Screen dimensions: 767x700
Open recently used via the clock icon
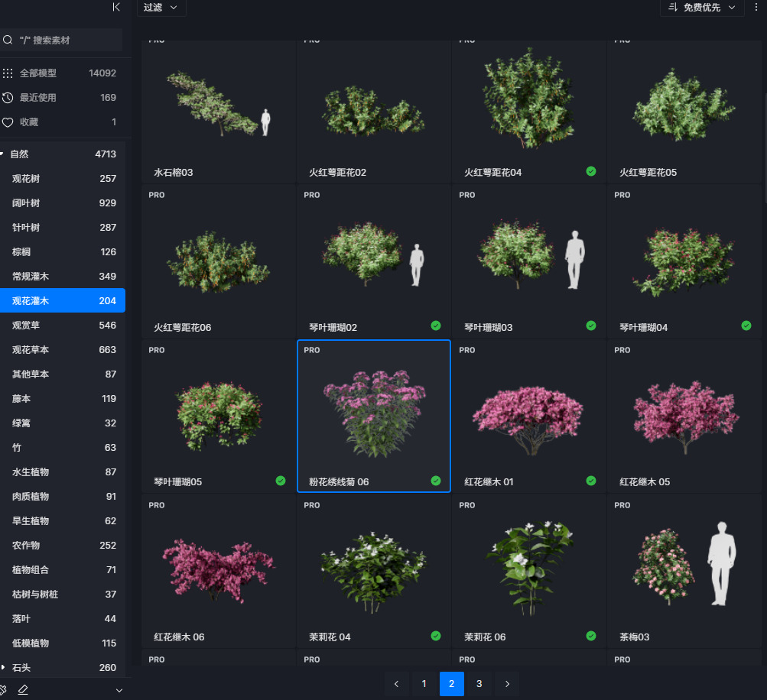pyautogui.click(x=8, y=98)
